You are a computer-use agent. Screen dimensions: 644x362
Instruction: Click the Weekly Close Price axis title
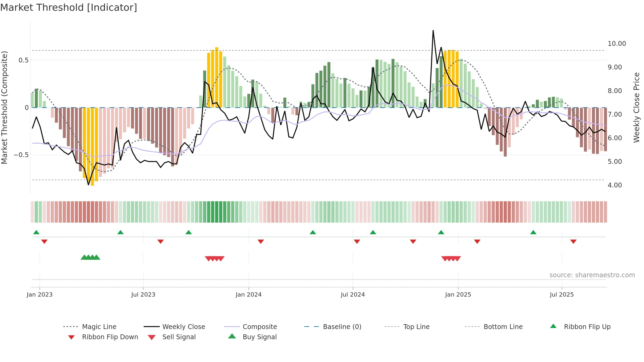(x=636, y=108)
